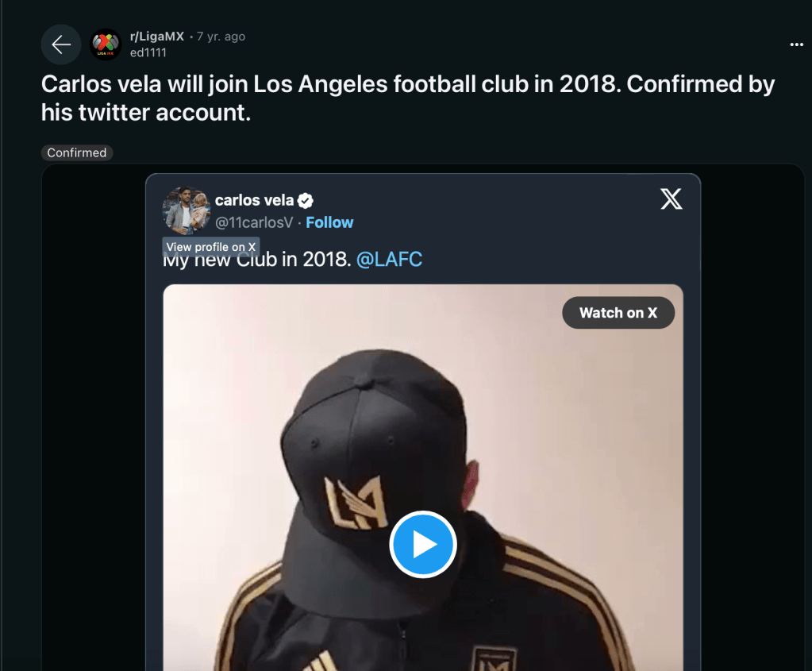Screen dimensions: 812x671
Task: Open the @LAFC mention link
Action: click(389, 260)
